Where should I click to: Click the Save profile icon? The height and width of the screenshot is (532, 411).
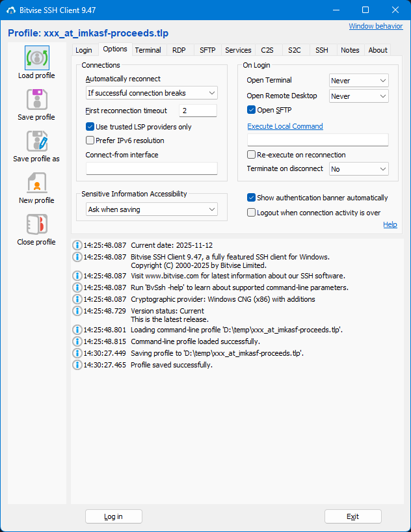click(x=36, y=100)
